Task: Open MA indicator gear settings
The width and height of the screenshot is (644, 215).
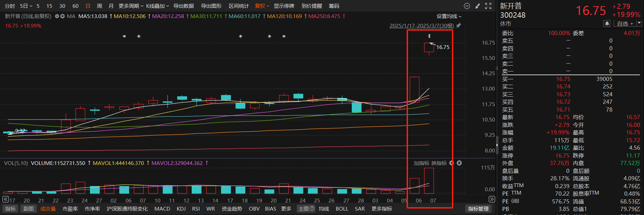Action: click(x=57, y=16)
